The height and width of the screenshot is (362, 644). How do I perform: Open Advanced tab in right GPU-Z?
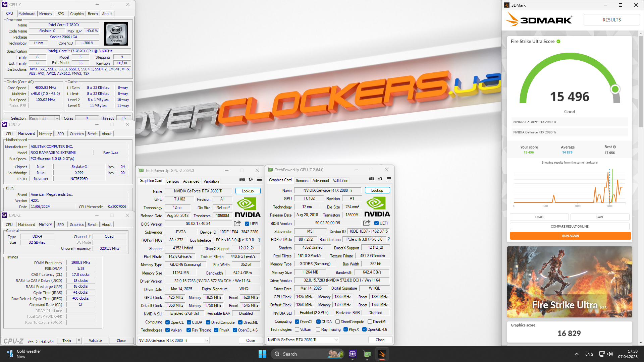pos(321,181)
